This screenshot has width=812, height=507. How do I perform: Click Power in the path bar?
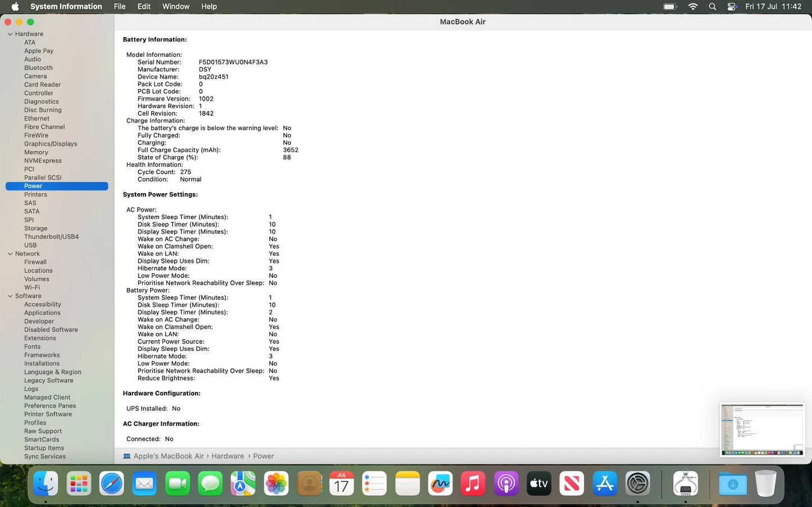[264, 456]
